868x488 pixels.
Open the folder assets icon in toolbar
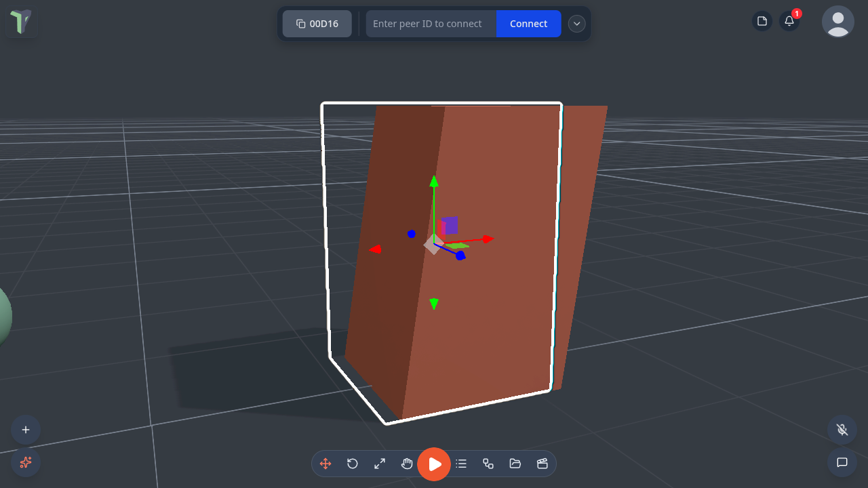pos(515,464)
